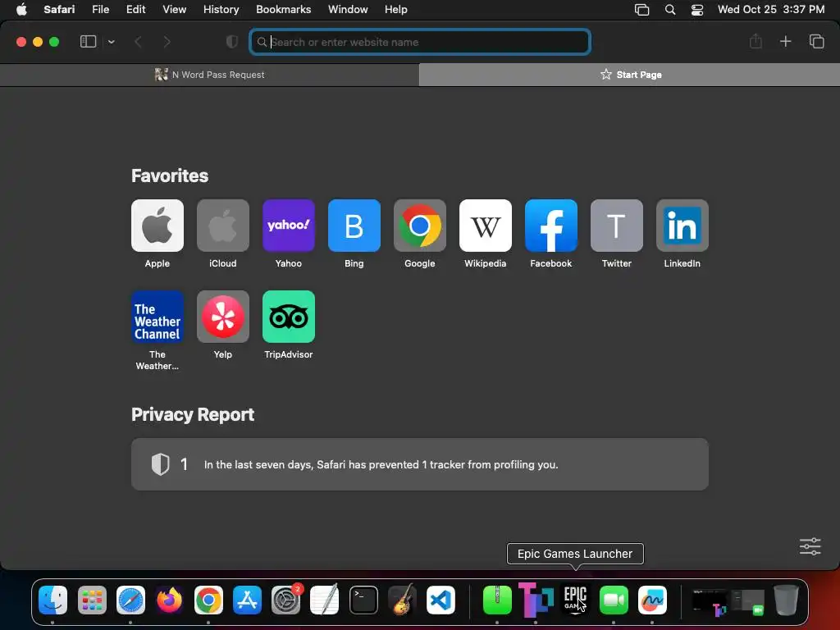Launch Google Chrome from the Dock
The image size is (840, 630).
tap(208, 600)
